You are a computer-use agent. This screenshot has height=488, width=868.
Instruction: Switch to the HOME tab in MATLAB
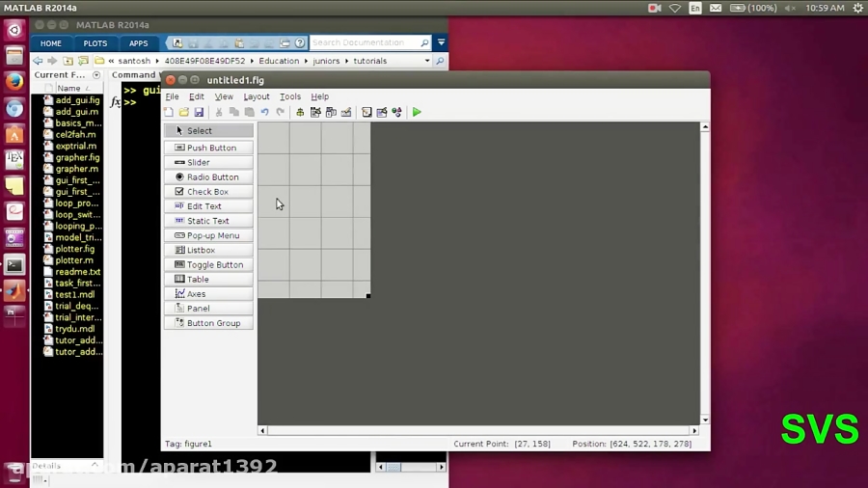(51, 43)
